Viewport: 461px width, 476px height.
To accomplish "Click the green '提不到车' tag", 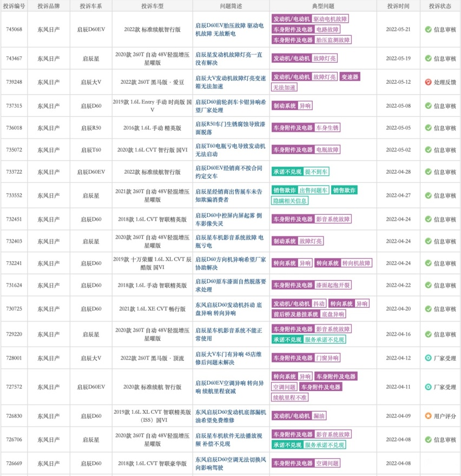I will [316, 172].
